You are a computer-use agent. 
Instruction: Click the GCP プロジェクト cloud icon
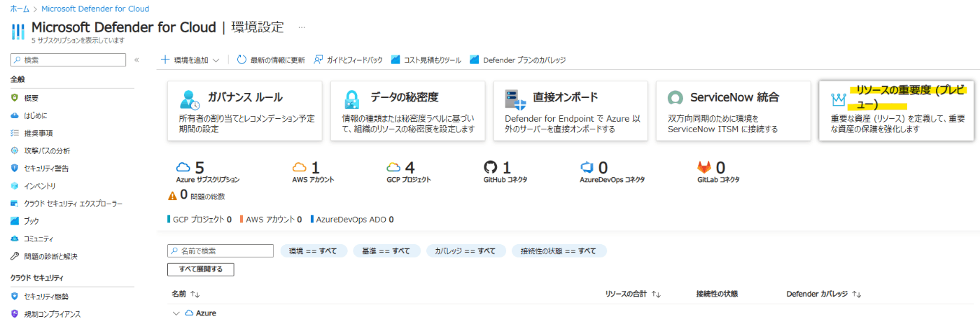[x=393, y=167]
